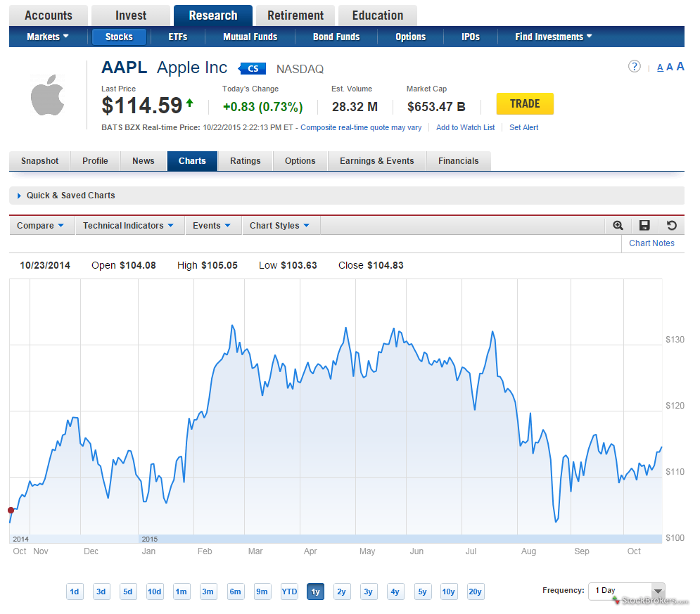
Task: Switch to the stock Options tab
Action: click(x=300, y=161)
